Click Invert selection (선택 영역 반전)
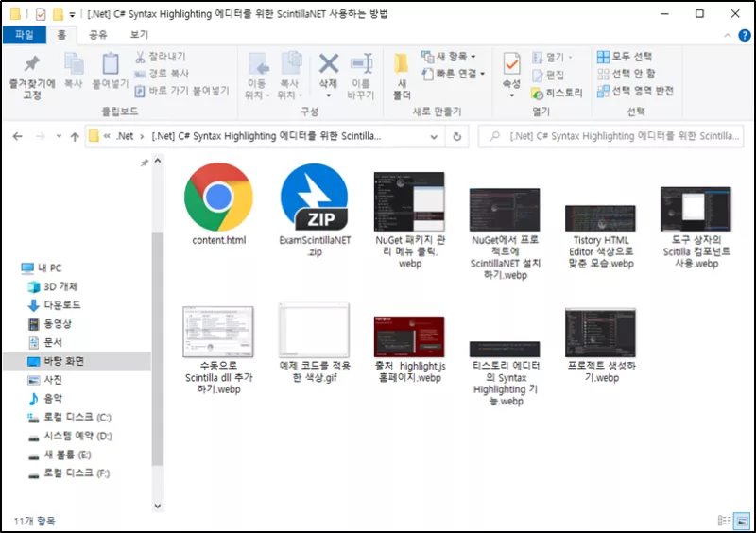 coord(635,91)
